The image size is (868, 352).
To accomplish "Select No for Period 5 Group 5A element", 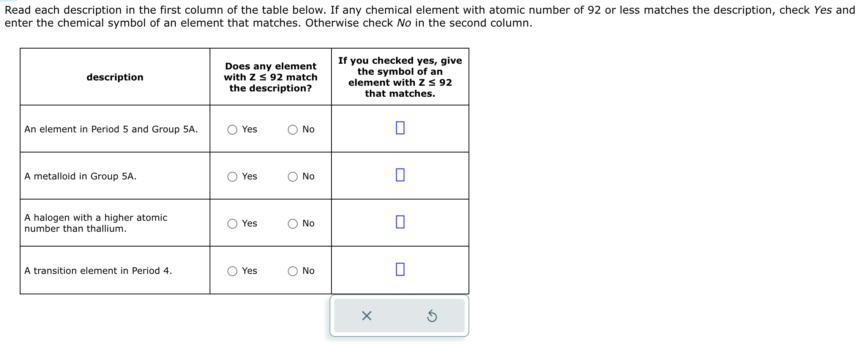I will [292, 130].
